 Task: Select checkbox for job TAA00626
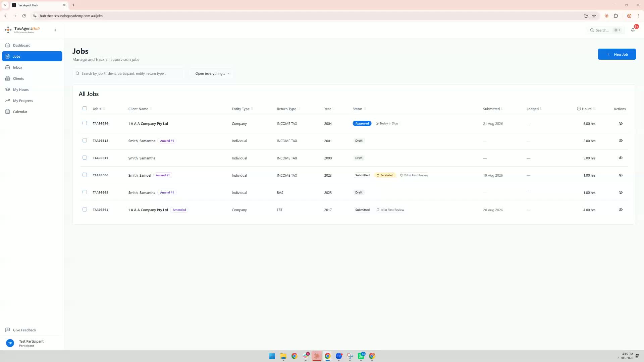click(85, 123)
